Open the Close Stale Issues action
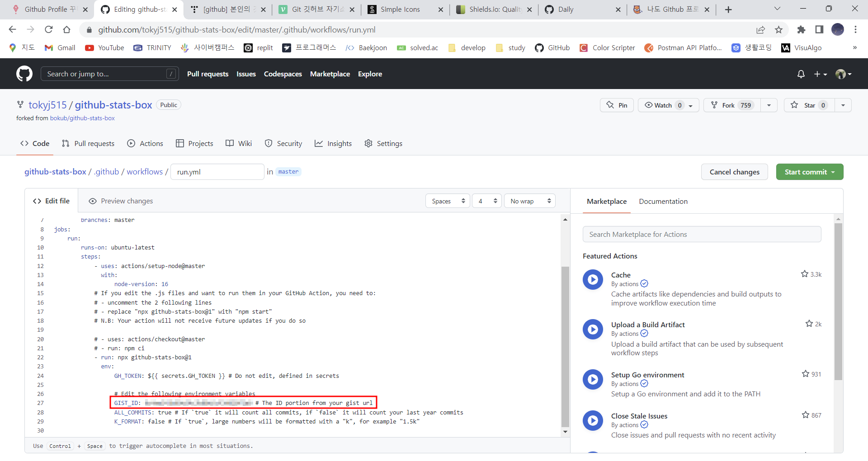The height and width of the screenshot is (461, 868). 639,416
